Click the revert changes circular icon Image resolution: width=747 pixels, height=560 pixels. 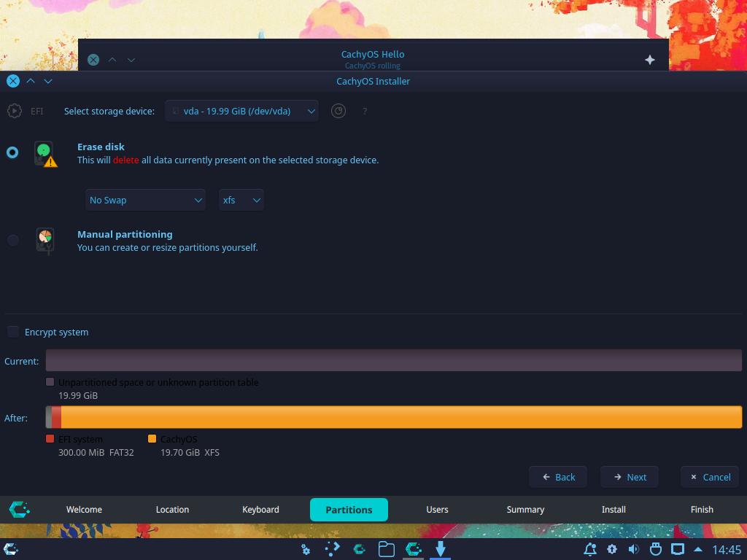point(338,111)
